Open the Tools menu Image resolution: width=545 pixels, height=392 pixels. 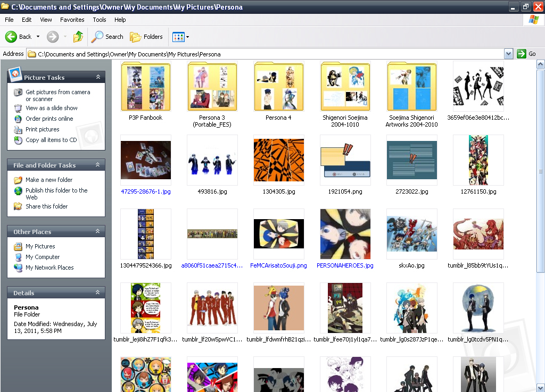100,20
